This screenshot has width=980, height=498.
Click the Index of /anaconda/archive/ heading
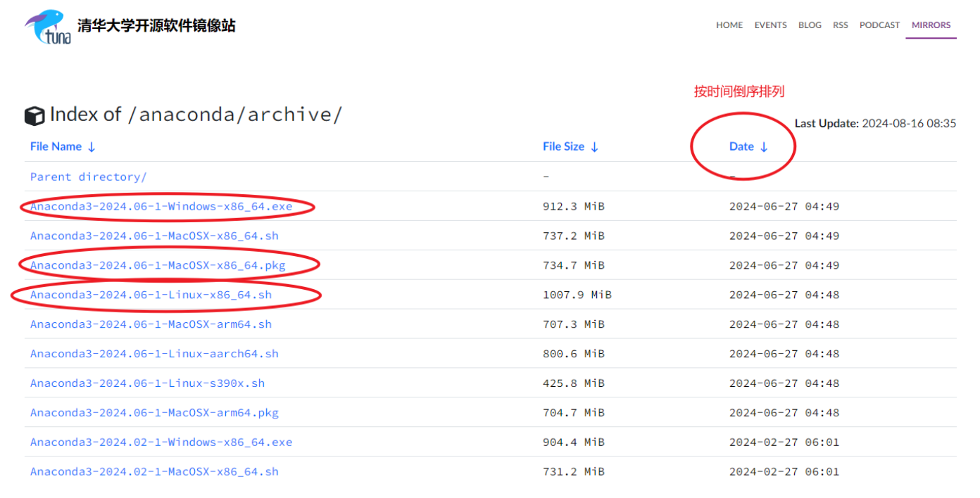[x=196, y=115]
